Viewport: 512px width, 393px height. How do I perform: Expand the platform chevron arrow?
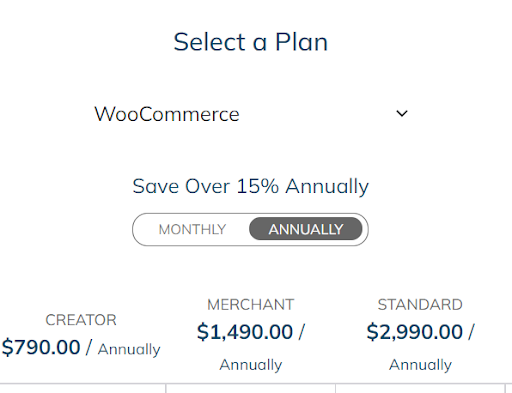click(402, 114)
